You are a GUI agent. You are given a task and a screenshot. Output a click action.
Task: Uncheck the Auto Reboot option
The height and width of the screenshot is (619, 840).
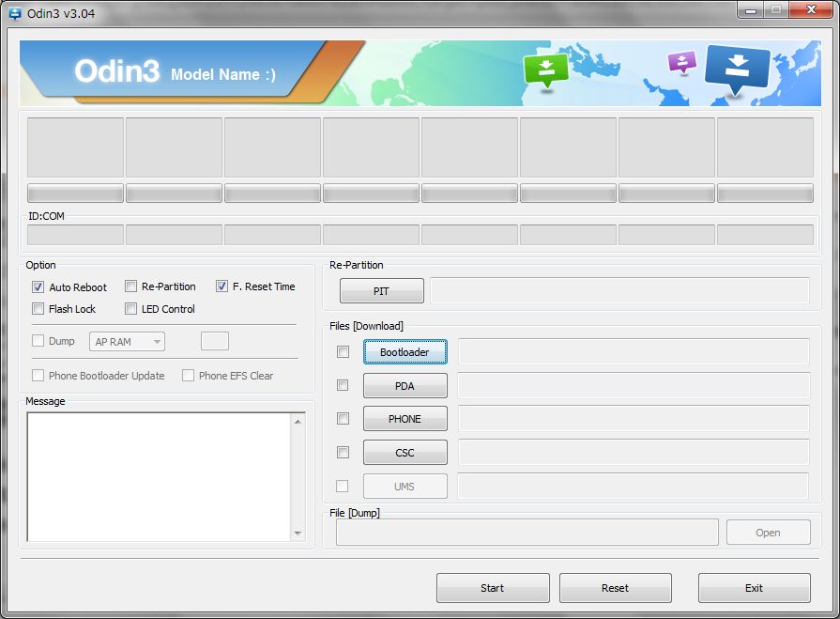38,286
